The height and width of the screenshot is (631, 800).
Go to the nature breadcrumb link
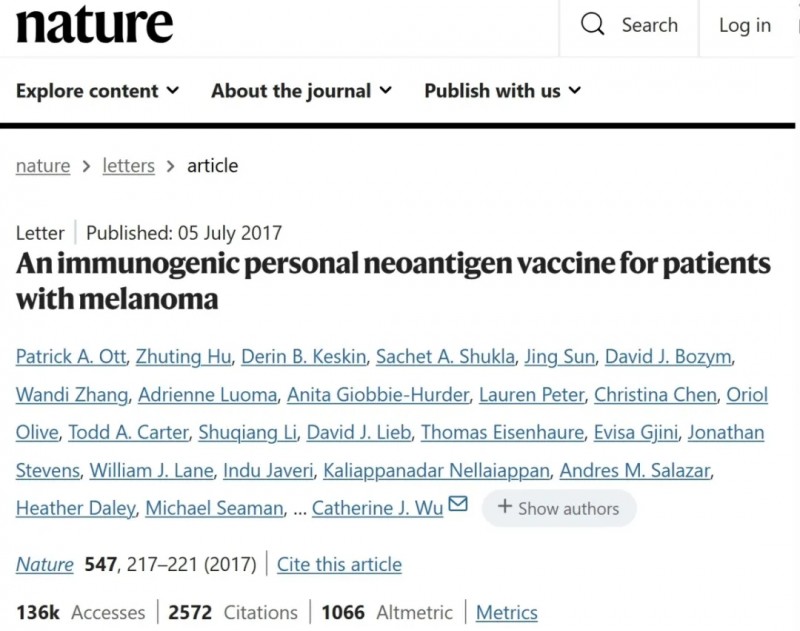(43, 166)
